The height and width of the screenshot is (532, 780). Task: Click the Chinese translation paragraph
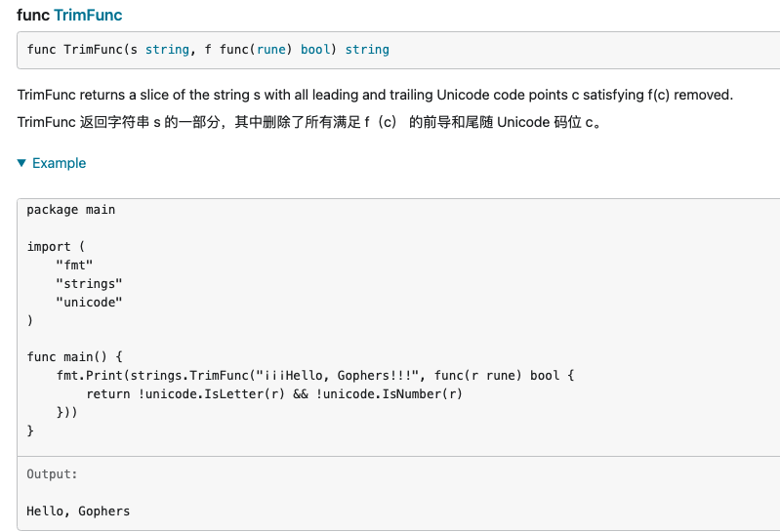(308, 123)
